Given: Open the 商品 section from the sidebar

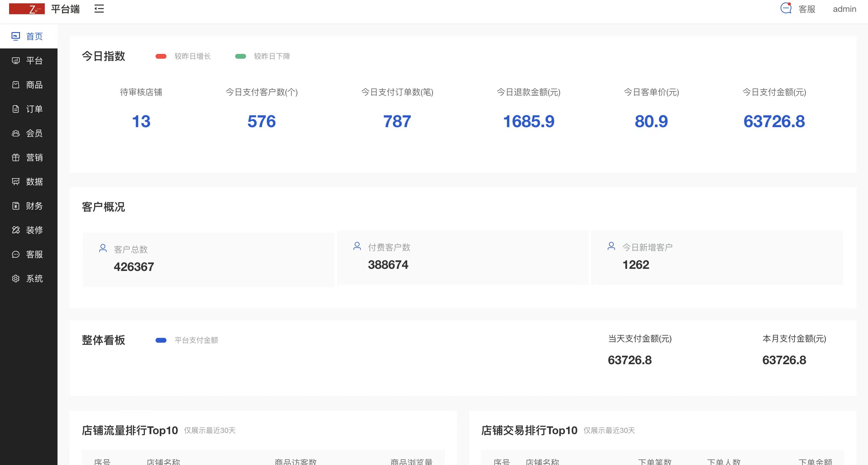Looking at the screenshot, I should [x=16, y=85].
